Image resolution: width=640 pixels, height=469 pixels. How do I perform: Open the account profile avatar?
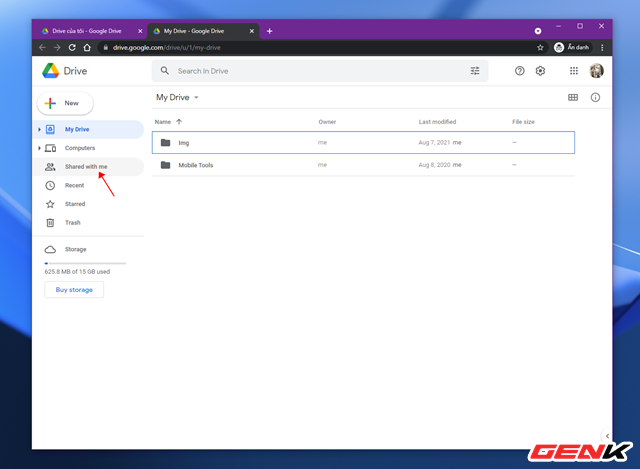[596, 71]
